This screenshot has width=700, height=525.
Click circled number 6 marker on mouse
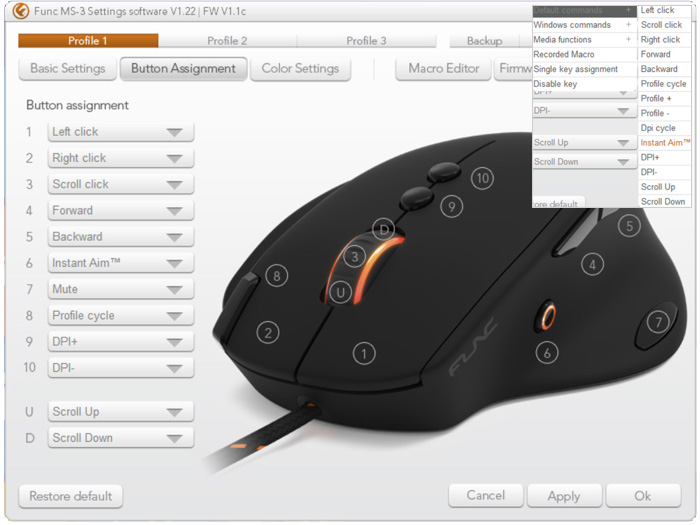[547, 353]
